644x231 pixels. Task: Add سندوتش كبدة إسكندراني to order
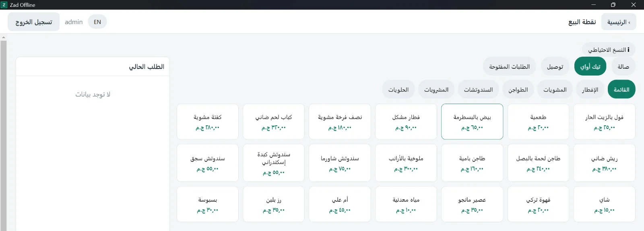[x=274, y=163]
